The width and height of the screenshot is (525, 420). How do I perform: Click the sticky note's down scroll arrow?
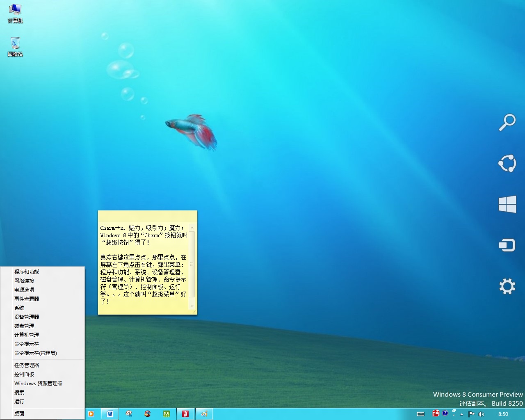[192, 306]
